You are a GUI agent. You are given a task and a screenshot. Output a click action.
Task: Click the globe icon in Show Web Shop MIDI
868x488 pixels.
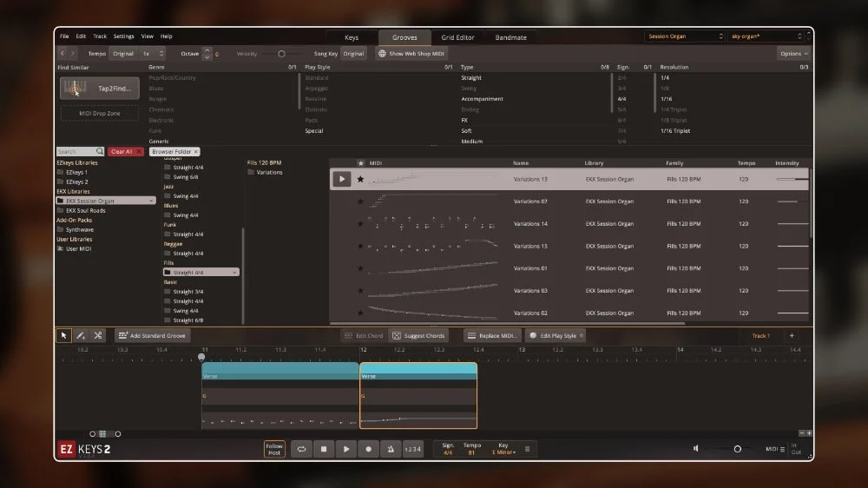click(382, 54)
